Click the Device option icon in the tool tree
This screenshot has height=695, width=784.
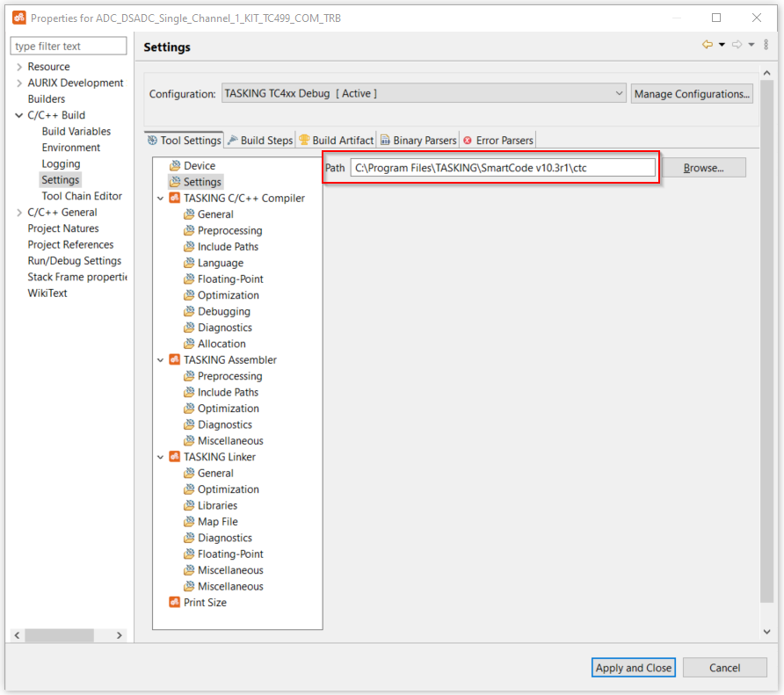tap(175, 165)
